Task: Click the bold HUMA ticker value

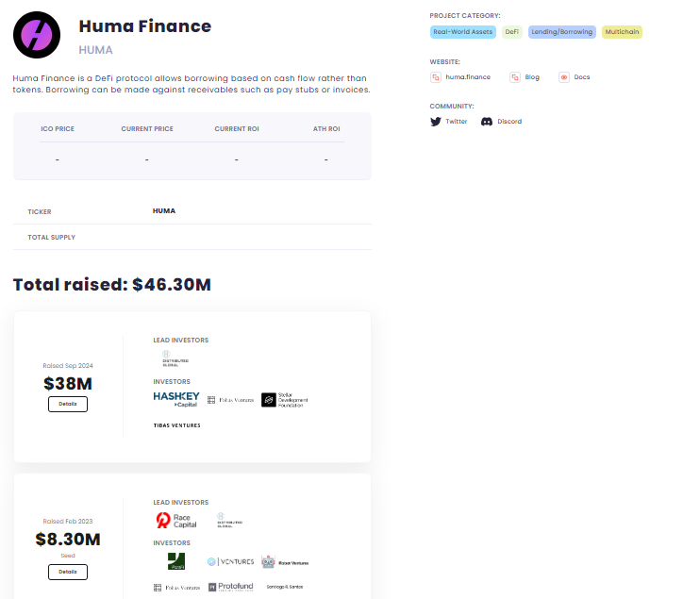Action: (x=164, y=211)
